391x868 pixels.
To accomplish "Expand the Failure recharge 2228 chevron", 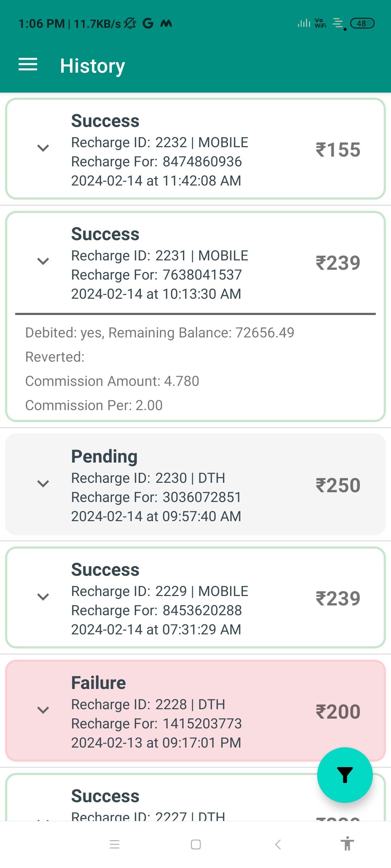I will [x=43, y=710].
